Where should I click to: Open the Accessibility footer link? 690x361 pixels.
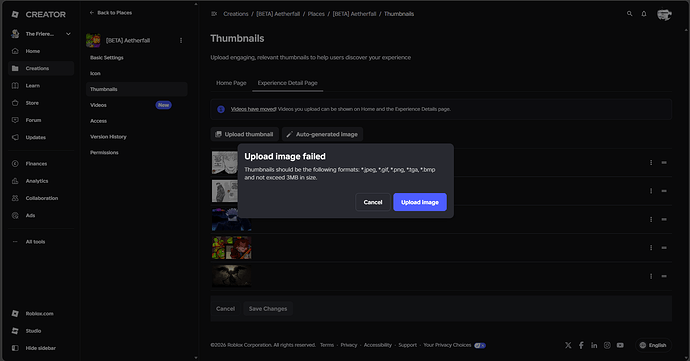pyautogui.click(x=378, y=345)
